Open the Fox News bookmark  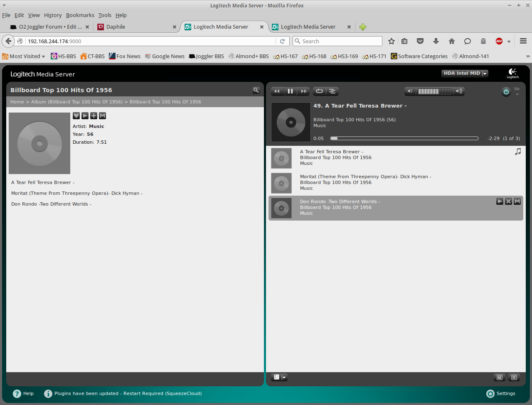pos(125,56)
